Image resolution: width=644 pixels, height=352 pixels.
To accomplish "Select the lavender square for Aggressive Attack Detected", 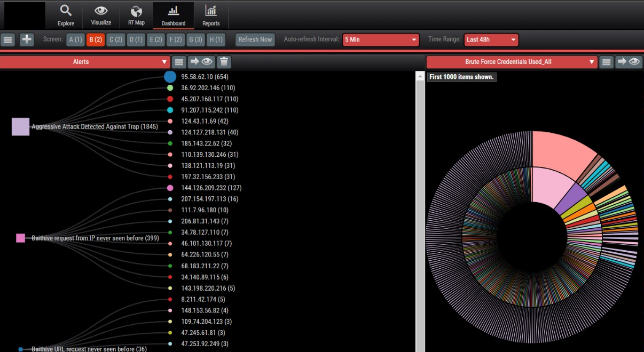I will coord(20,127).
